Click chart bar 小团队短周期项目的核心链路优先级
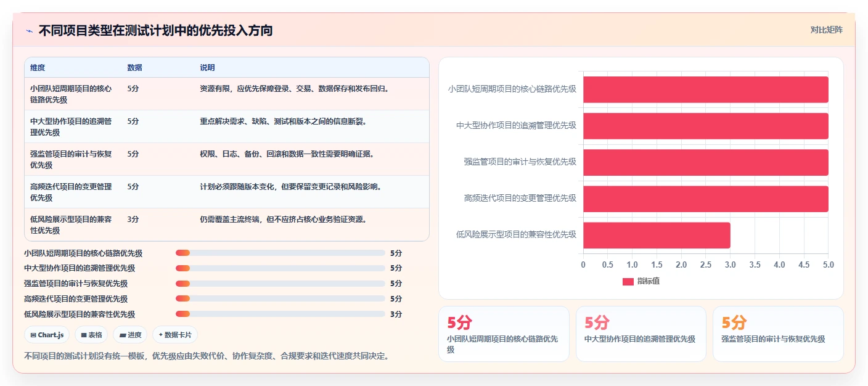The width and height of the screenshot is (868, 386). pyautogui.click(x=706, y=89)
